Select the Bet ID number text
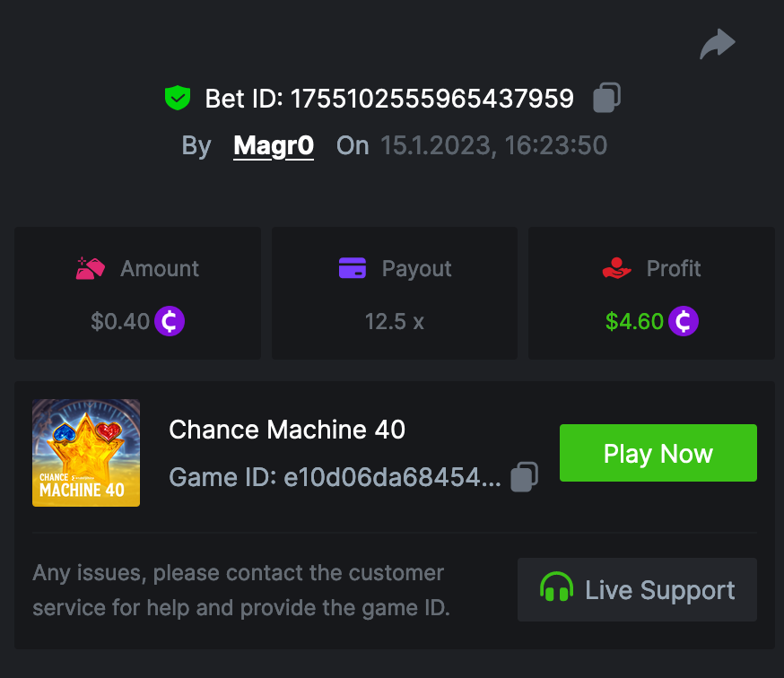The height and width of the screenshot is (678, 784). click(x=431, y=98)
